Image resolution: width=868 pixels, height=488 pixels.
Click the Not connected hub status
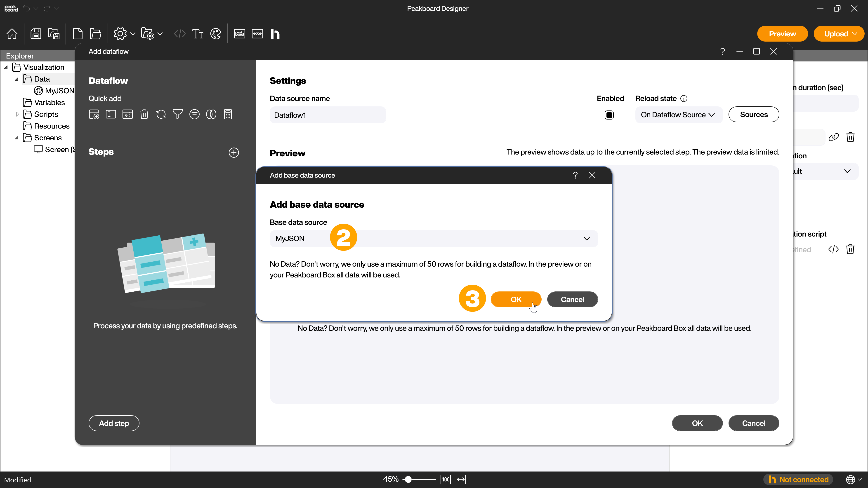[x=798, y=479]
